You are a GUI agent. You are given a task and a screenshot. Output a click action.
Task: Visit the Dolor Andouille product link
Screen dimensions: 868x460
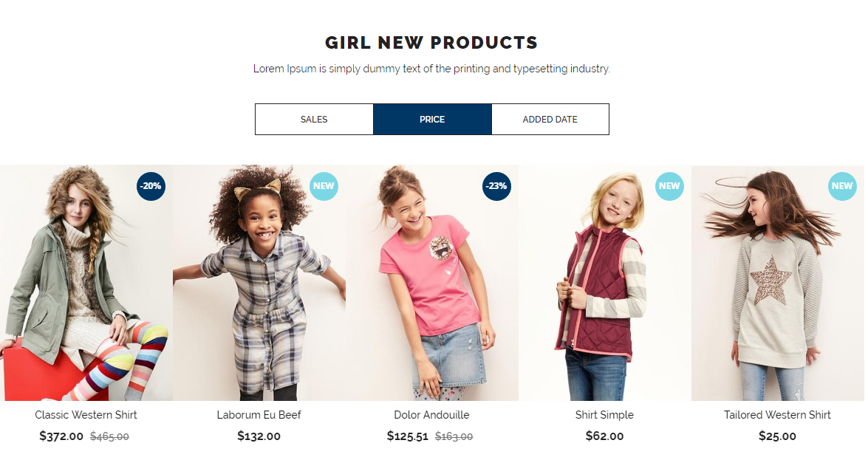(x=432, y=415)
